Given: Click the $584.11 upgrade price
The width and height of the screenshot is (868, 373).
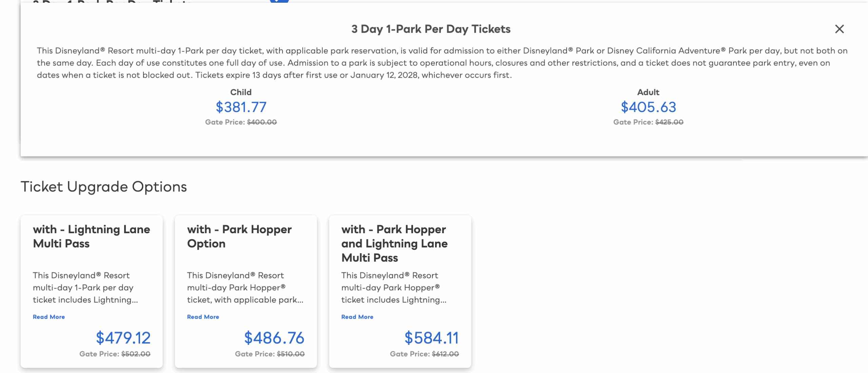Looking at the screenshot, I should [431, 338].
